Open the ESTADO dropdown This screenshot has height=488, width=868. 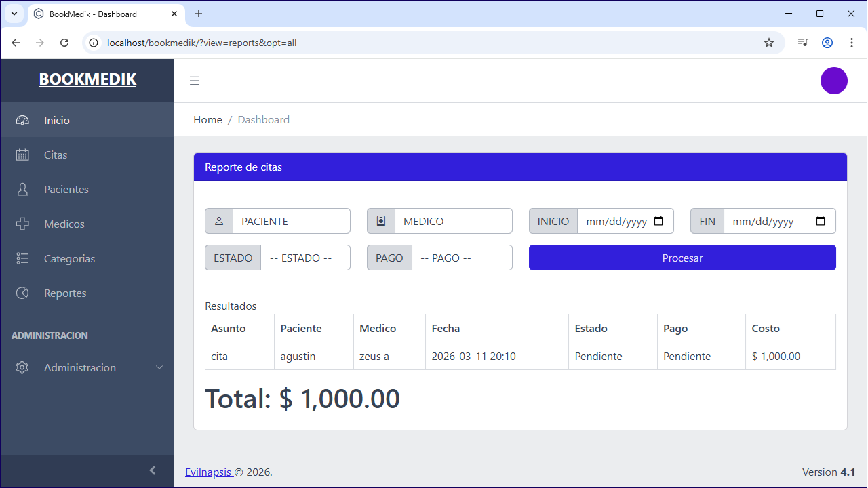tap(305, 258)
